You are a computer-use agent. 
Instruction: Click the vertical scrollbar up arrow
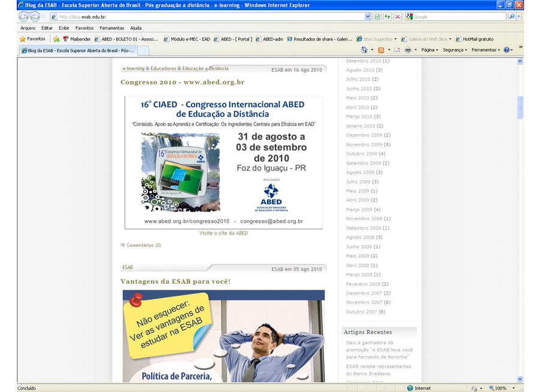pyautogui.click(x=520, y=61)
